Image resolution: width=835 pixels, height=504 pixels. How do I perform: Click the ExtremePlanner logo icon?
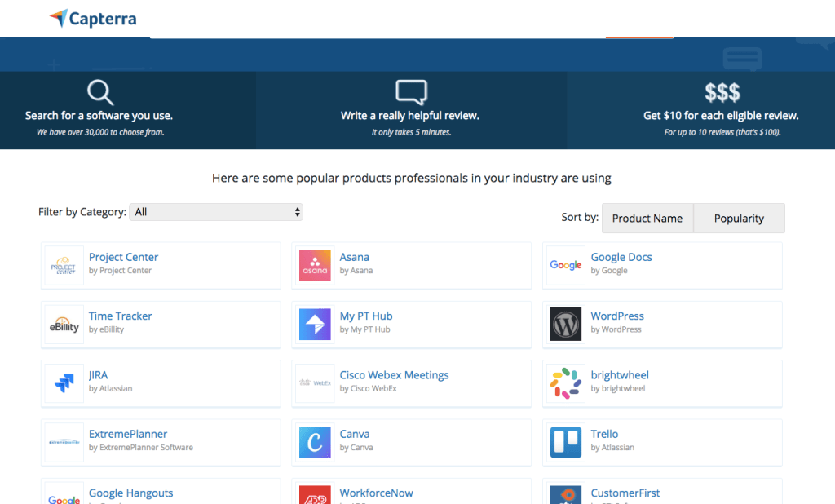(64, 442)
